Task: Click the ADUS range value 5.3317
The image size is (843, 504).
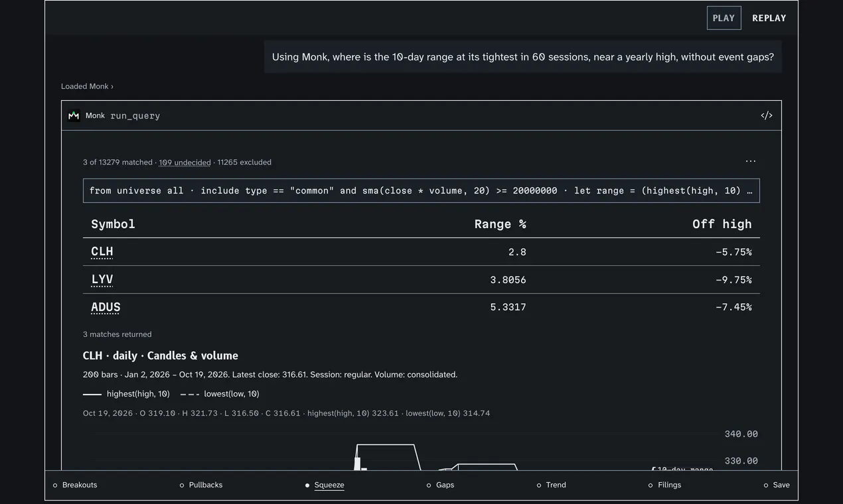Action: tap(508, 308)
